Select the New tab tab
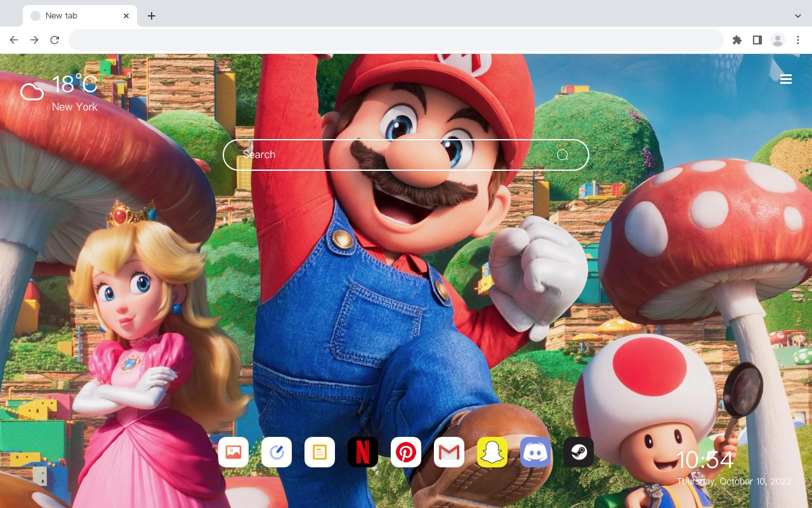Screen dimensions: 812x508 pyautogui.click(x=80, y=16)
